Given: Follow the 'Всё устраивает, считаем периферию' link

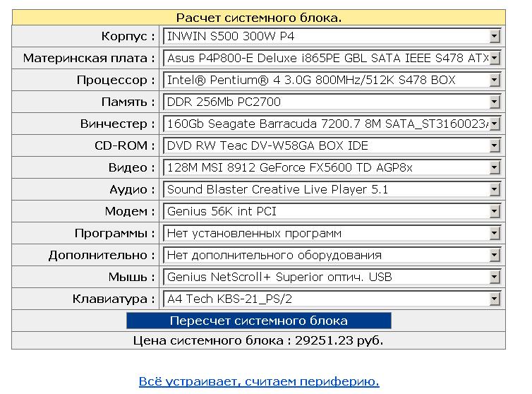Looking at the screenshot, I should [x=259, y=381].
